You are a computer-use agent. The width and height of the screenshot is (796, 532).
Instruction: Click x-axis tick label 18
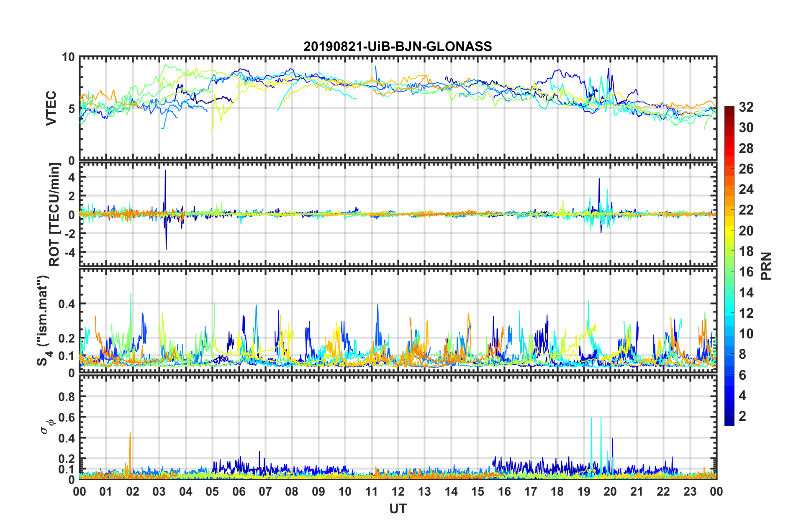[557, 491]
